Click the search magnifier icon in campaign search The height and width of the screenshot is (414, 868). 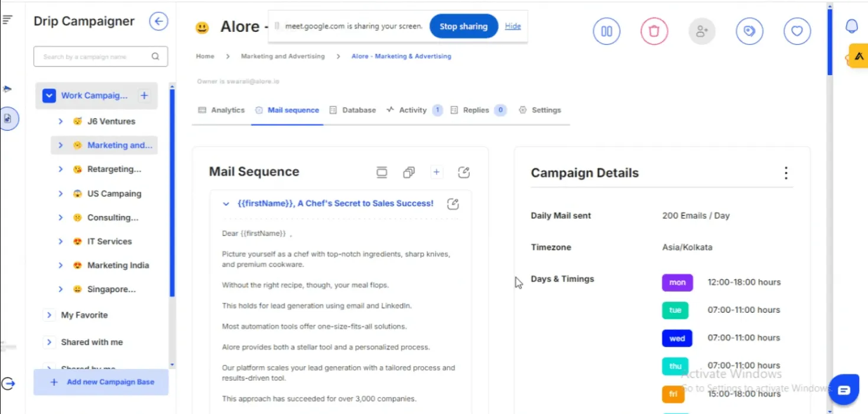[155, 57]
